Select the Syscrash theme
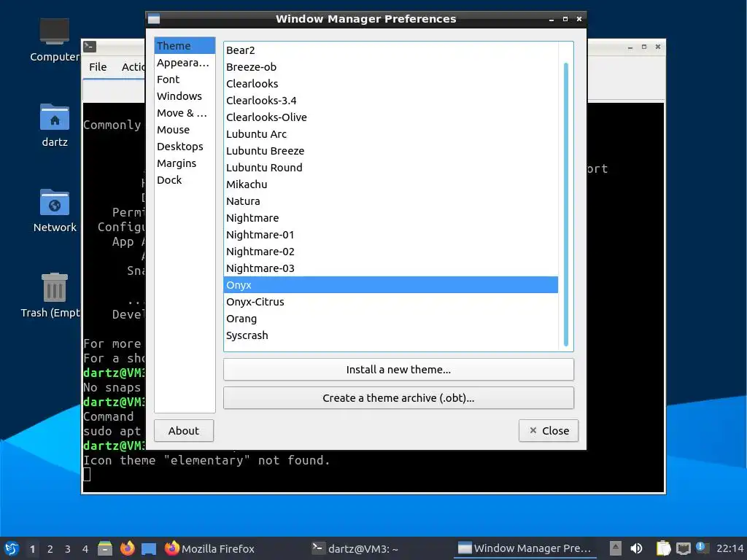This screenshot has height=560, width=747. pos(391,335)
